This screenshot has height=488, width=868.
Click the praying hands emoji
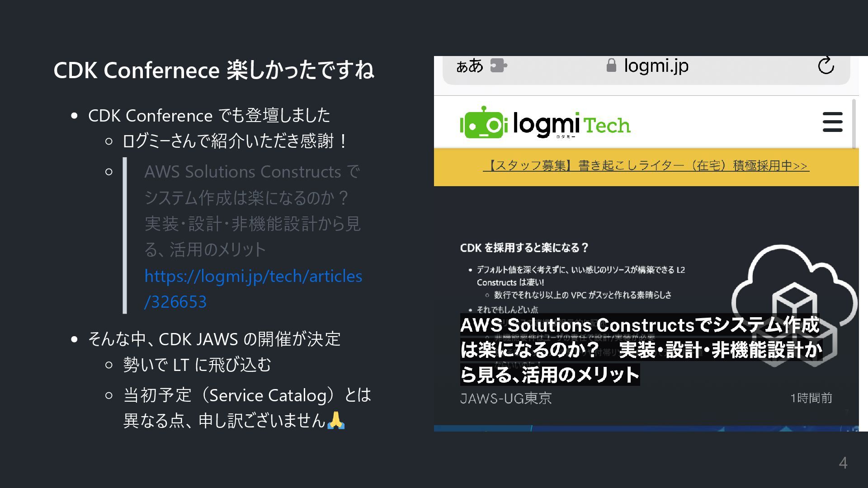pos(335,420)
